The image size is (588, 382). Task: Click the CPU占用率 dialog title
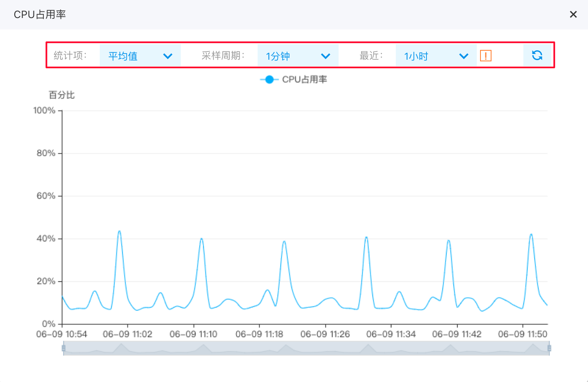[x=40, y=15]
